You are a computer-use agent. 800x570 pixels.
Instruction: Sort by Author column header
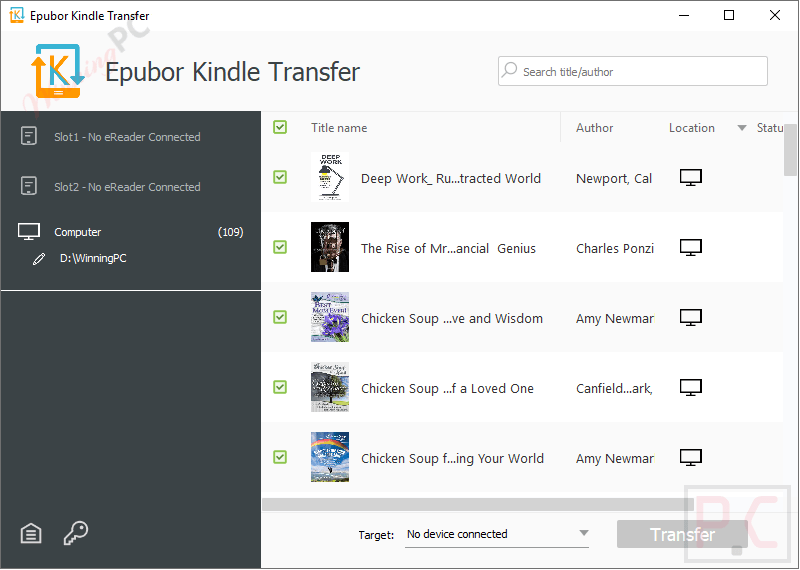tap(594, 128)
